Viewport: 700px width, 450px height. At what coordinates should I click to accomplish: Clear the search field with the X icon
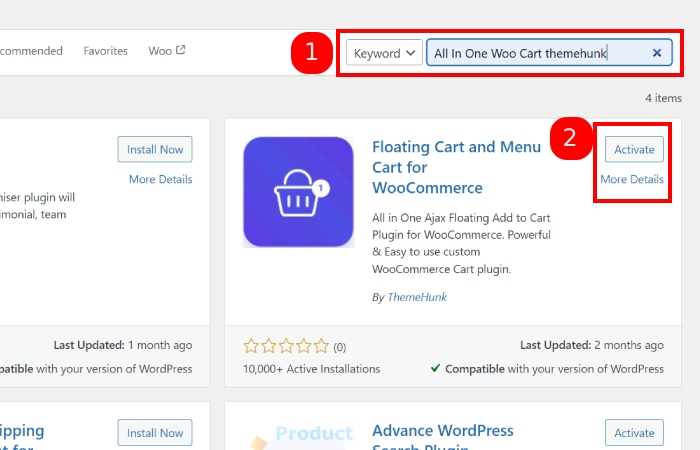pyautogui.click(x=657, y=53)
